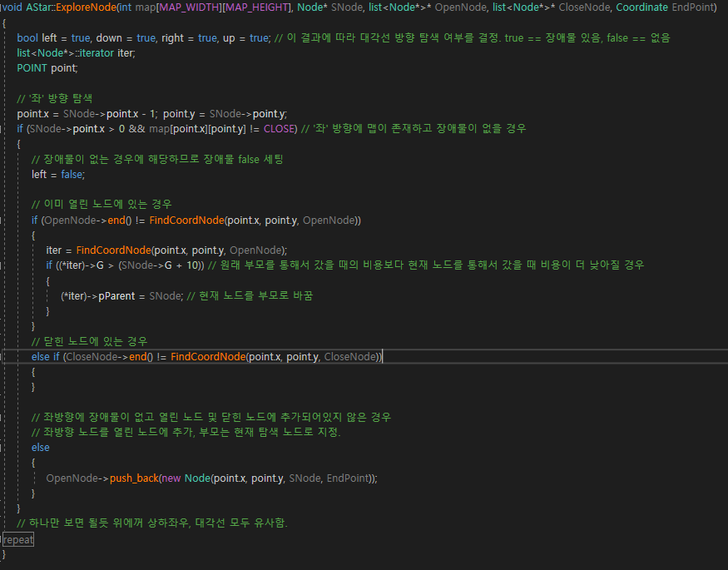Screen dimensions: 728x570
Task: Click the purple 'CLOSE' constant
Action: (280, 129)
